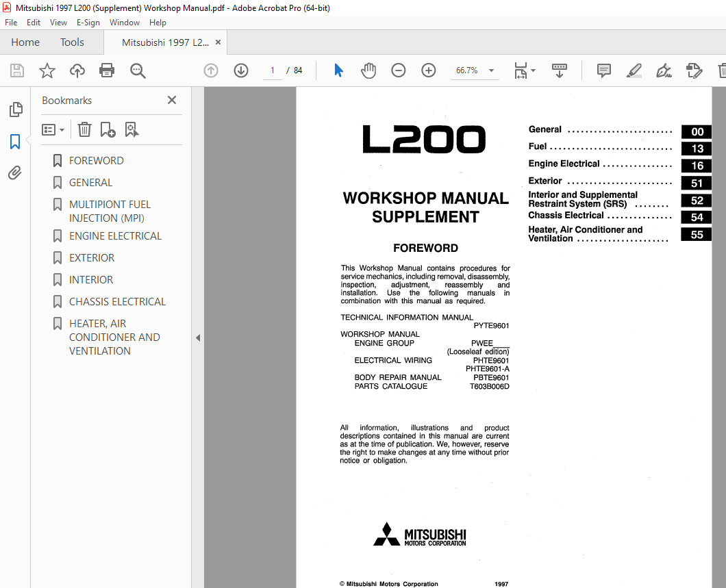726x588 pixels.
Task: Click the PYTE9601 manual code text
Action: coord(491,326)
